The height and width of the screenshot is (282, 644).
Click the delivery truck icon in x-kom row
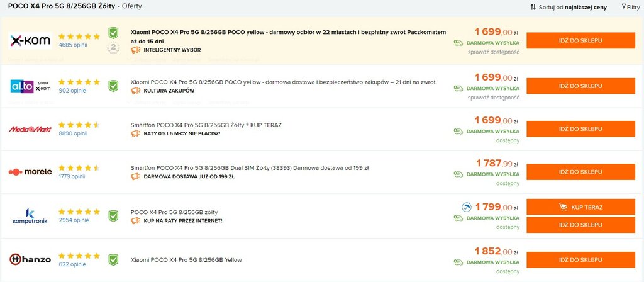tap(458, 43)
